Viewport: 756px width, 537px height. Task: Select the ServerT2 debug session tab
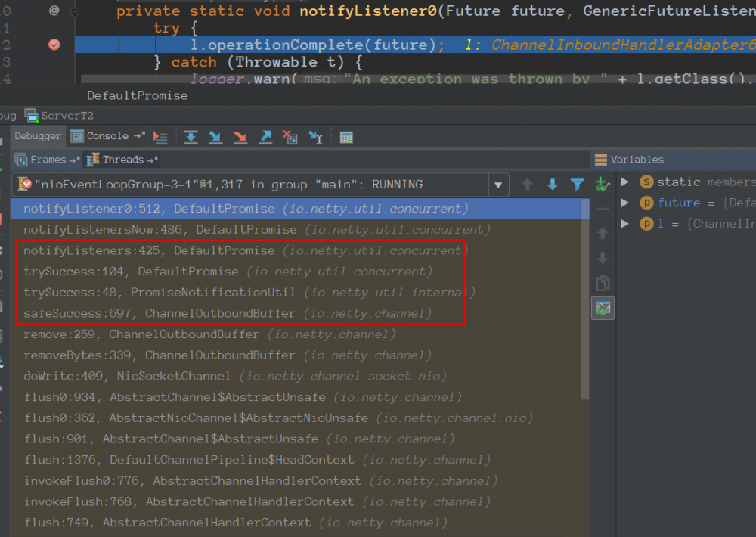(59, 116)
